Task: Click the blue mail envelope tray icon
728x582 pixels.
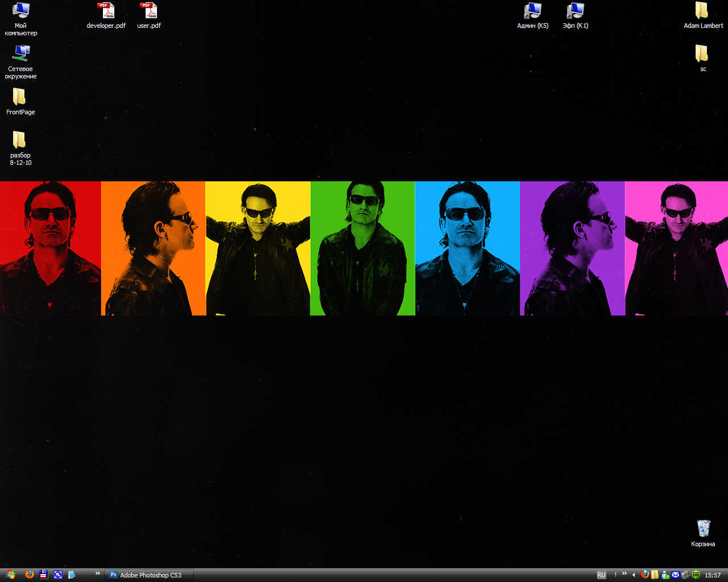Action: (x=675, y=575)
